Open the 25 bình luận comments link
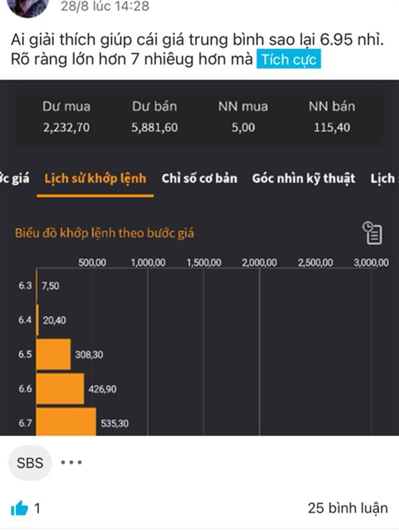The height and width of the screenshot is (532, 399). [x=347, y=508]
